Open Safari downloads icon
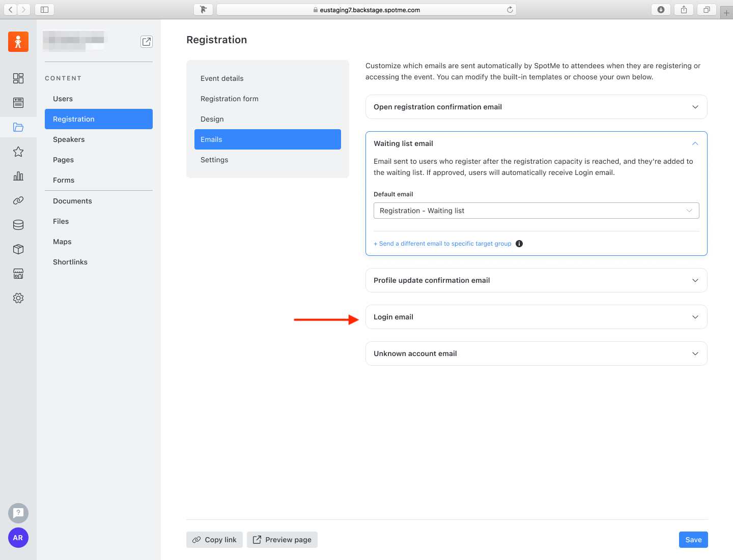 (661, 10)
